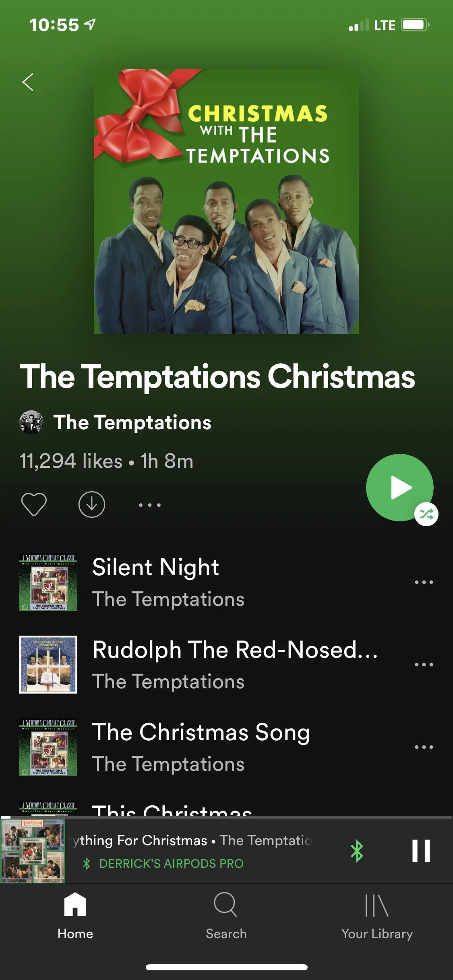Tap the playlist cover artwork

(x=226, y=202)
